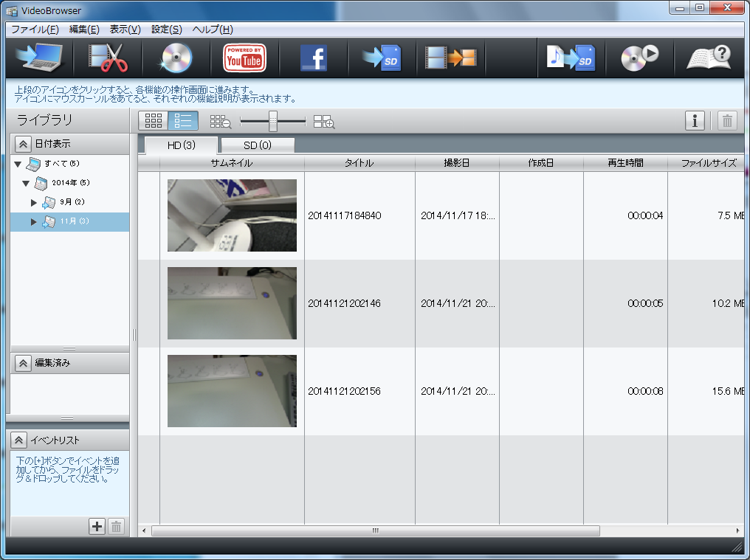Viewport: 750px width, 560px height.
Task: Click duration value 00:00:08
Action: [645, 391]
